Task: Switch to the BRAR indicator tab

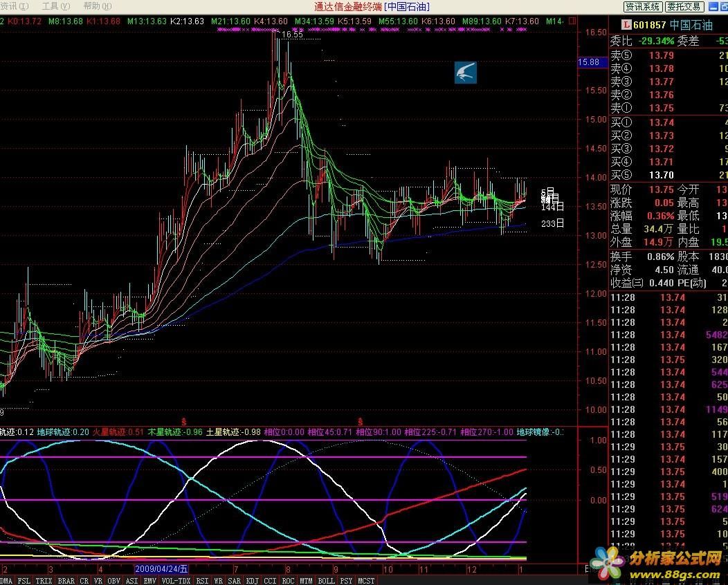Action: click(66, 580)
